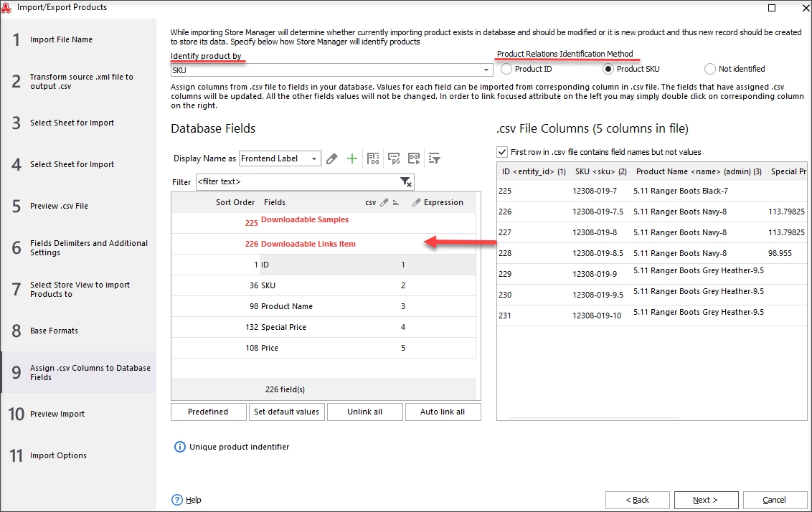Click pencil icon next to csv column header
The width and height of the screenshot is (812, 512).
pos(384,202)
